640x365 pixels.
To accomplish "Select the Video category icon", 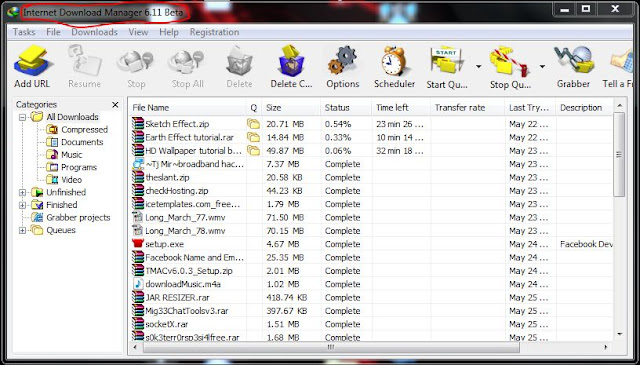I will (x=52, y=180).
